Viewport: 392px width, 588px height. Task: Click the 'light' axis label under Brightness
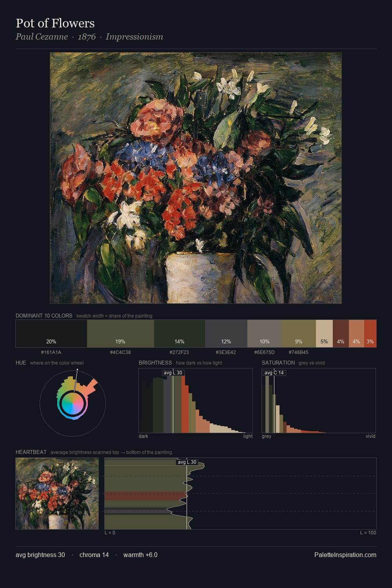click(248, 436)
